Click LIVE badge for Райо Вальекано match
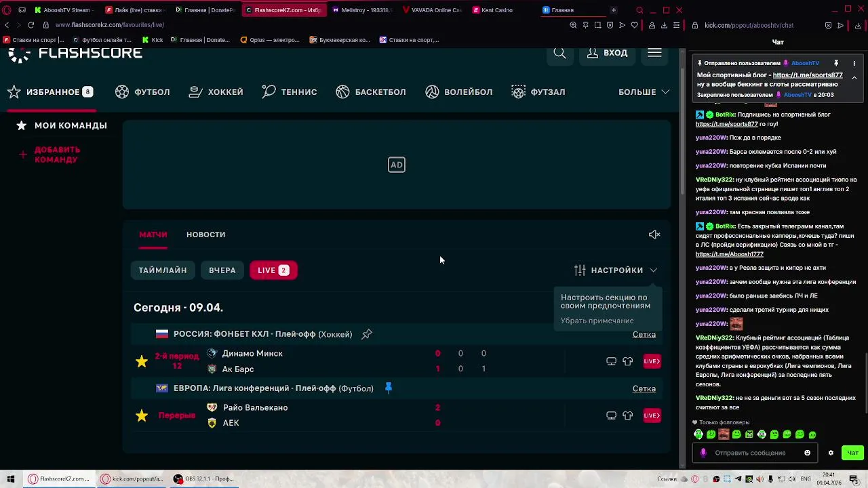 pos(652,415)
